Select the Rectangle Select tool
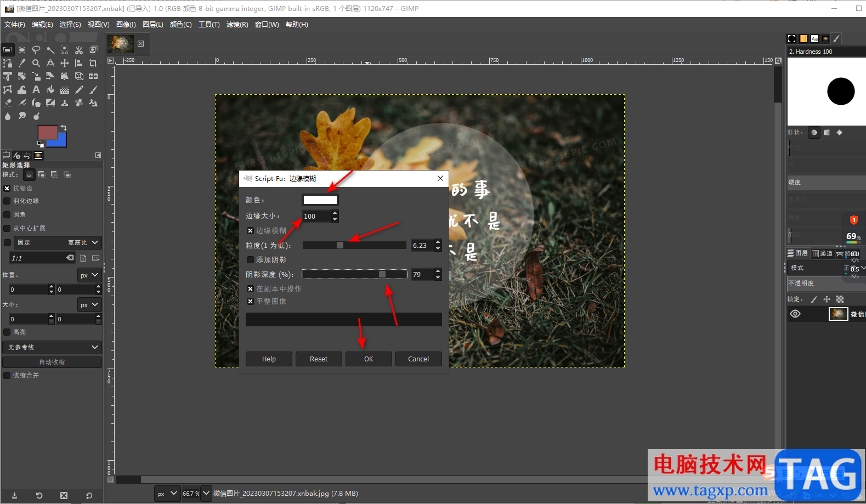The width and height of the screenshot is (866, 504). 8,50
